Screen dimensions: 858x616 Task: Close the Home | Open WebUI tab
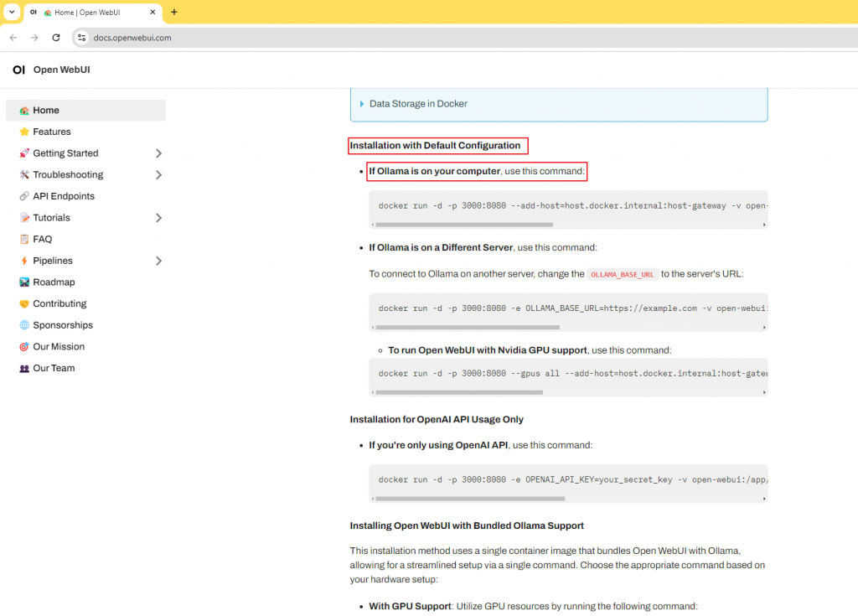(152, 12)
